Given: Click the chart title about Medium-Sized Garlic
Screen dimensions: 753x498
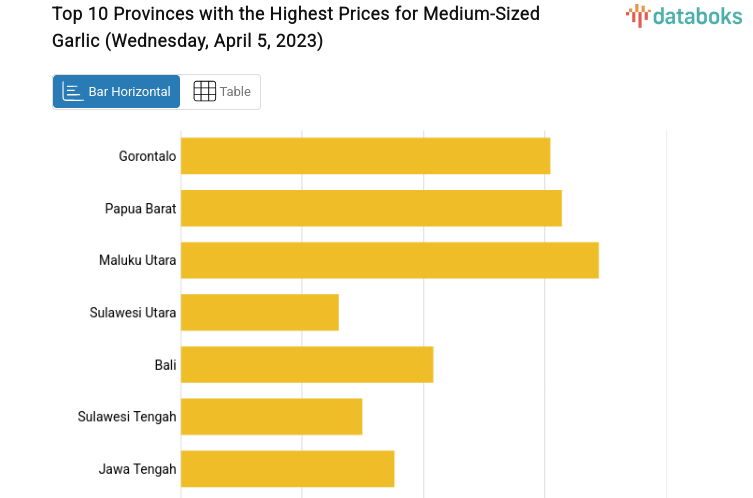Looking at the screenshot, I should [x=295, y=27].
